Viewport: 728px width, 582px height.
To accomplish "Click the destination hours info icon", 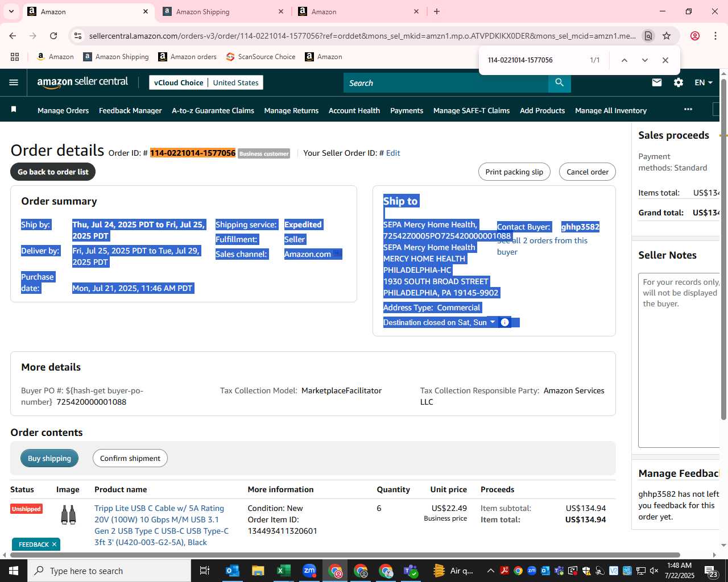I will click(504, 322).
